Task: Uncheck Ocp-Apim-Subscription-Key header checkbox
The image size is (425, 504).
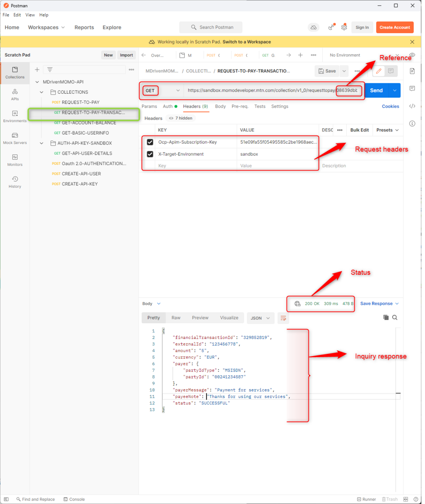Action: 150,142
